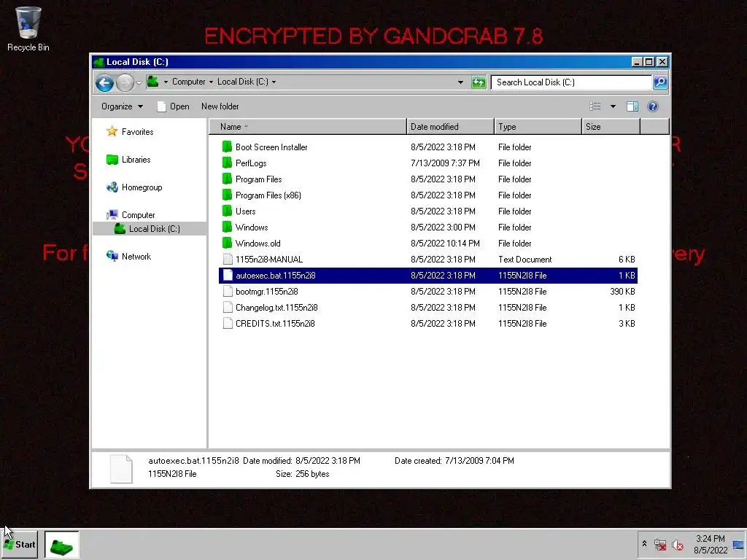Click the green Refresh button
Viewport: 747px width, 560px height.
(x=479, y=82)
